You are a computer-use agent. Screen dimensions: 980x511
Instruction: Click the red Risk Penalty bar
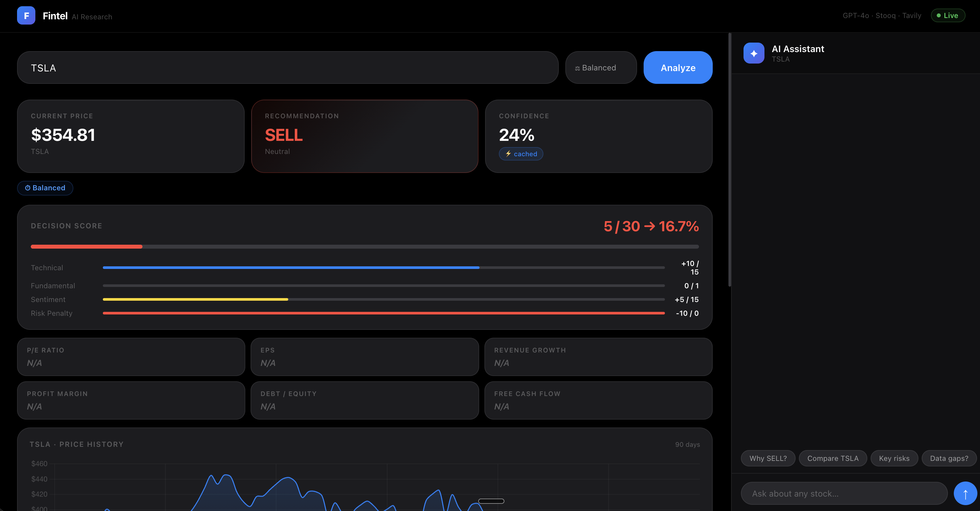tap(384, 313)
